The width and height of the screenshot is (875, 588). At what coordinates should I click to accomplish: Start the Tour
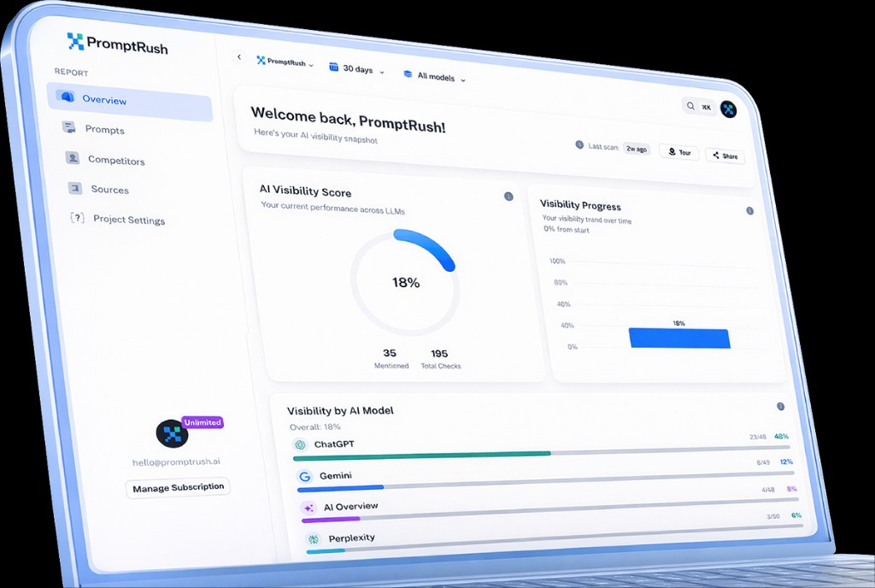[x=679, y=152]
